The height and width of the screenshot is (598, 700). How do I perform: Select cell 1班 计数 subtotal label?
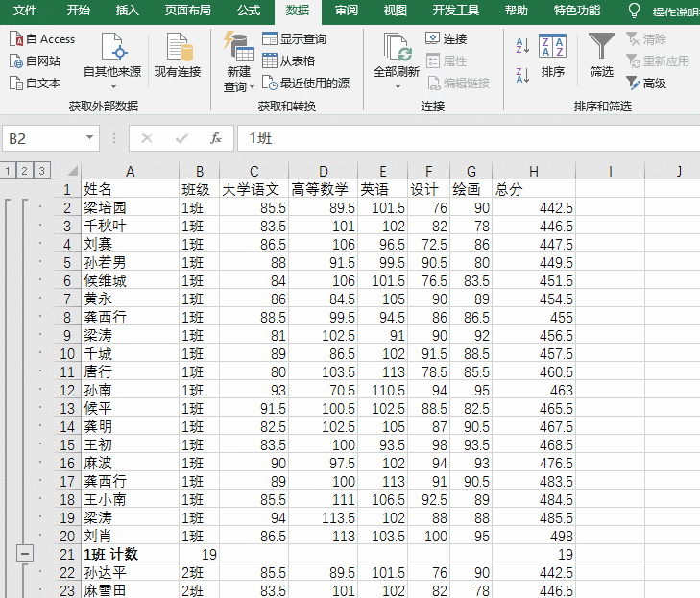[x=130, y=554]
